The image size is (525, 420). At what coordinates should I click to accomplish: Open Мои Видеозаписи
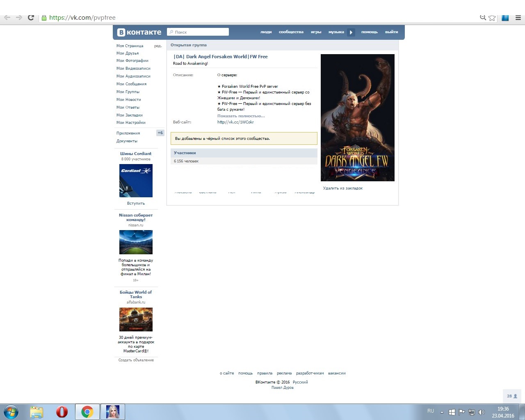point(133,68)
